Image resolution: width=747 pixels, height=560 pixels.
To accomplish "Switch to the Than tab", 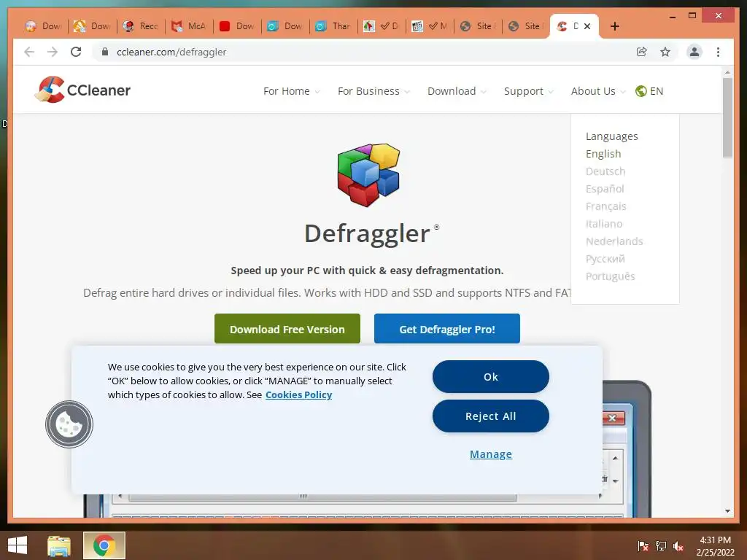I will coord(333,26).
